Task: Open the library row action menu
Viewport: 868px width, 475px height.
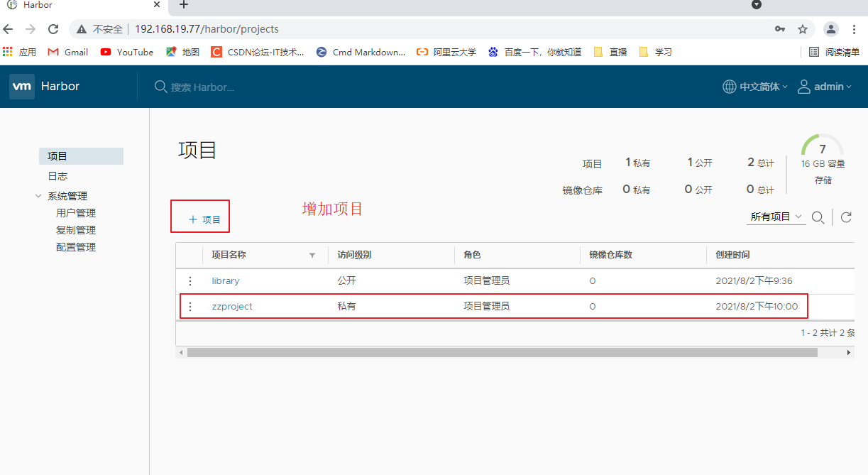Action: point(189,281)
